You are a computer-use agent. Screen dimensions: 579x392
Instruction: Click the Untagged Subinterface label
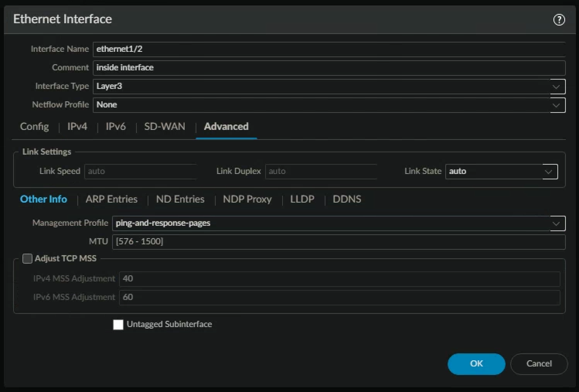(x=169, y=324)
